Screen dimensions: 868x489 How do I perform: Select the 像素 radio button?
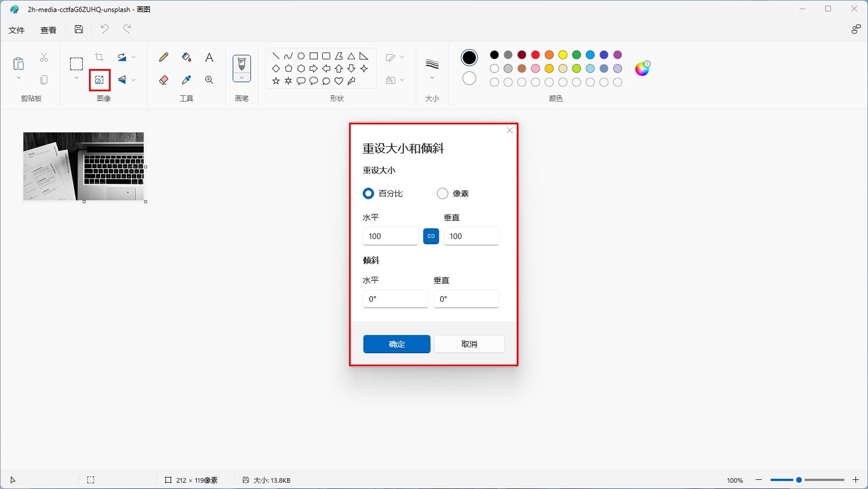[442, 193]
